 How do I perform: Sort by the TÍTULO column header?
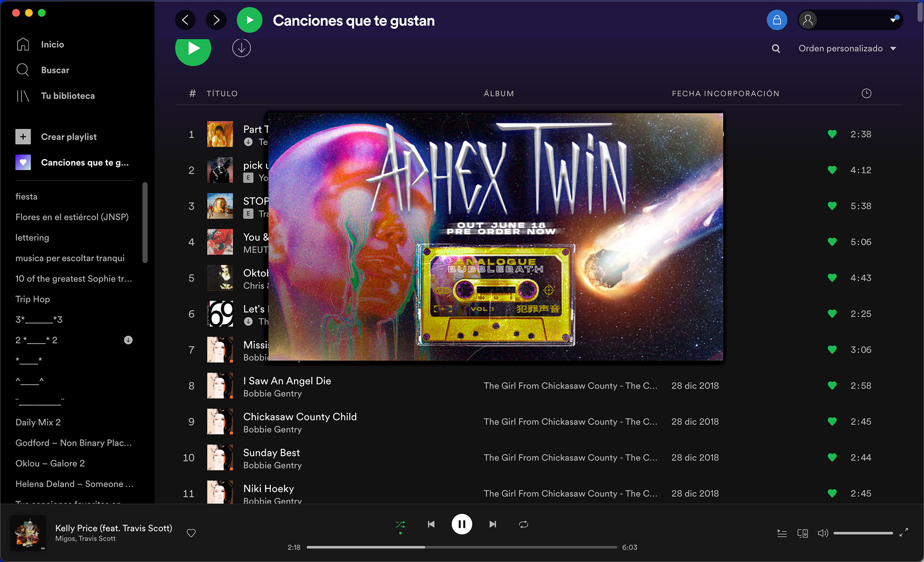coord(222,93)
